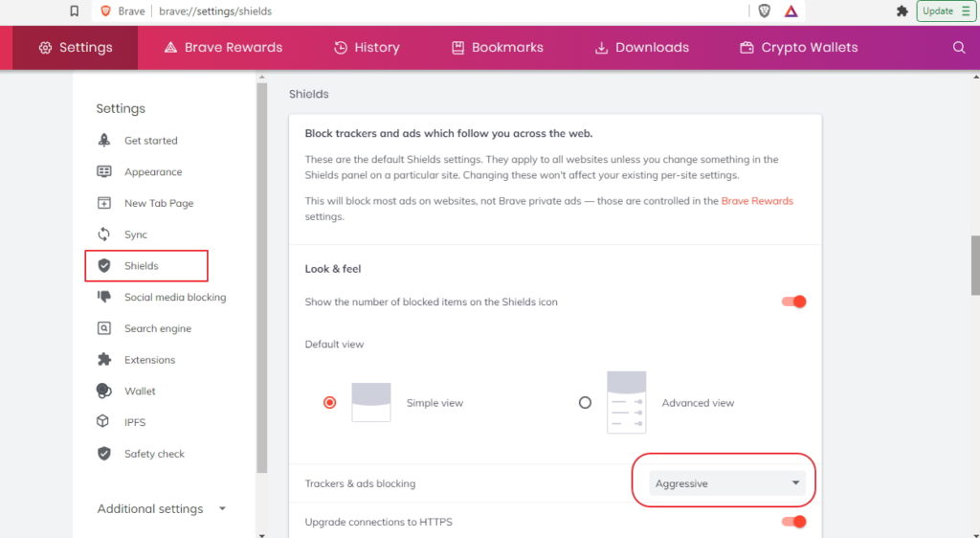Screen dimensions: 980x538
Task: Click the Brave Rewards triangle icon in address bar
Action: point(791,11)
